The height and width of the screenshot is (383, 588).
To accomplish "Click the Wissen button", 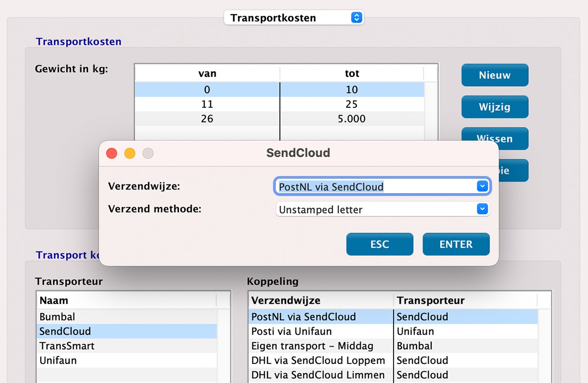I will click(x=495, y=139).
